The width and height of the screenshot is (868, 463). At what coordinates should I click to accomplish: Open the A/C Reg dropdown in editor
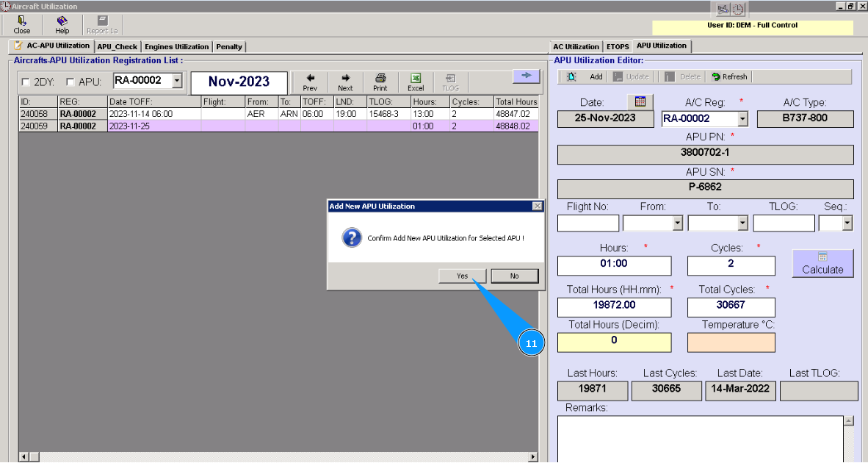(x=743, y=118)
